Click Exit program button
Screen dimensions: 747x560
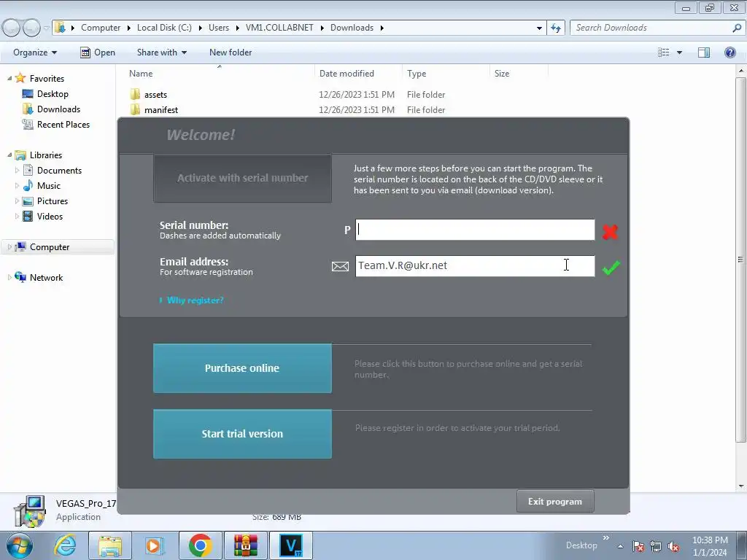pyautogui.click(x=555, y=502)
